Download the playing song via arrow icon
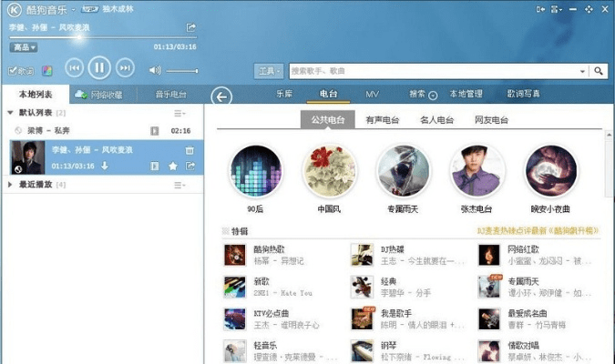The image size is (615, 364). pyautogui.click(x=105, y=167)
